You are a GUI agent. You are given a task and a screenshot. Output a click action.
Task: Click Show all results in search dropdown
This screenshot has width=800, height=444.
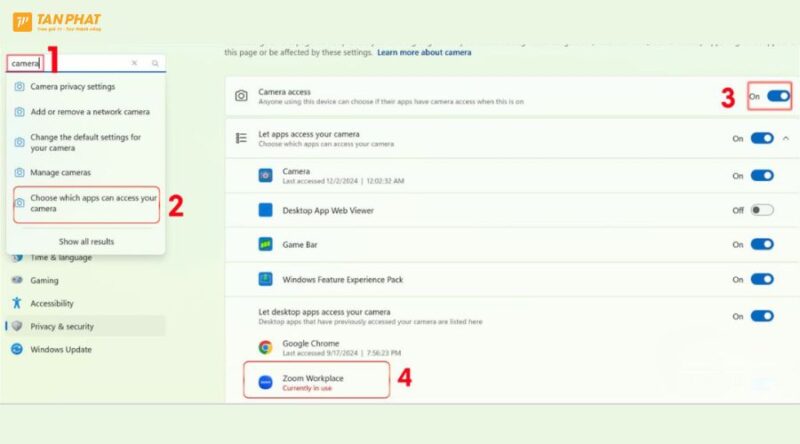pyautogui.click(x=86, y=241)
